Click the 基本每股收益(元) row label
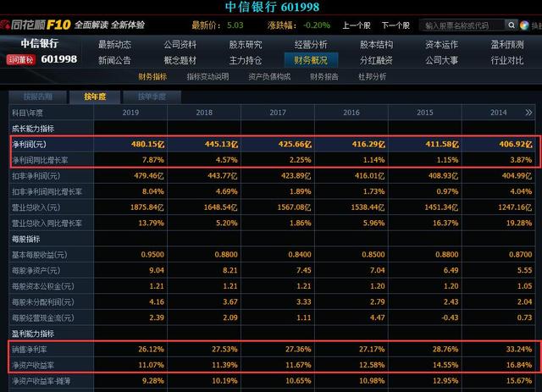This screenshot has height=392, width=542. 40,255
